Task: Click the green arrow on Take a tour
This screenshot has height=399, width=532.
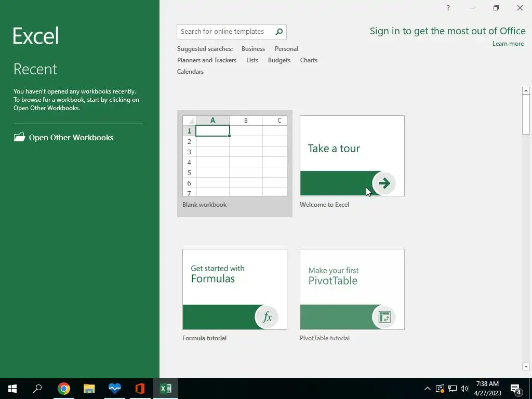Action: click(384, 183)
